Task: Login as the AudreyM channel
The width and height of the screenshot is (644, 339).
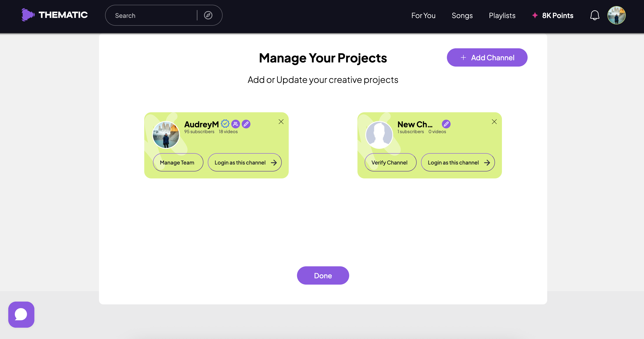Action: coord(245,163)
